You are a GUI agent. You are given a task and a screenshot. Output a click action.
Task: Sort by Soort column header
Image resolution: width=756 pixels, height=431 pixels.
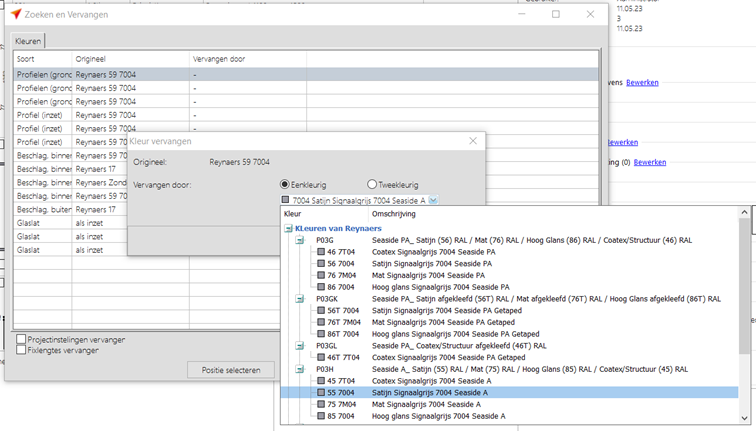point(42,59)
